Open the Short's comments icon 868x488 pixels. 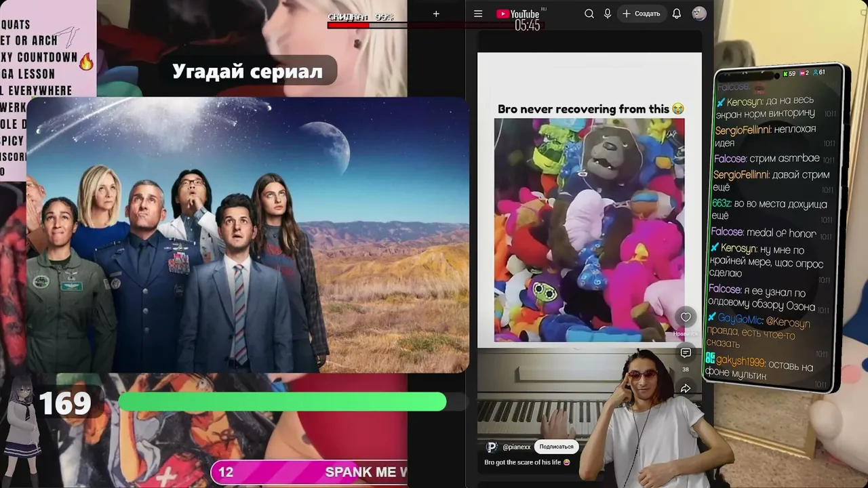tap(686, 353)
